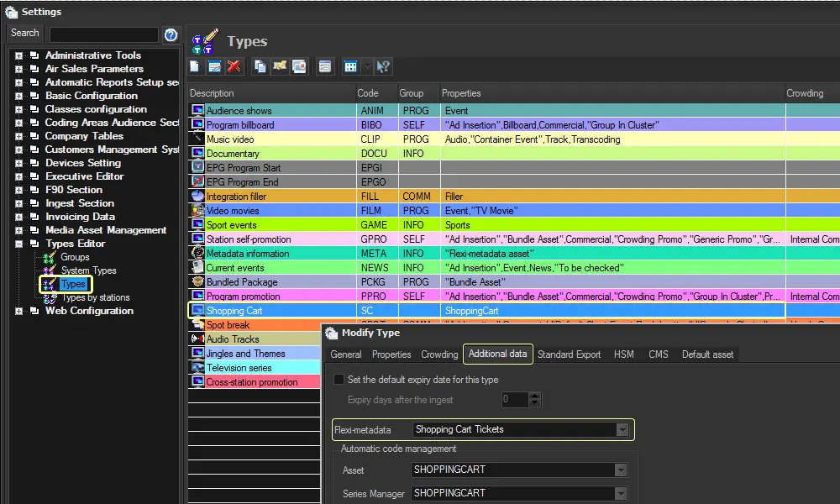Switch to the Standard Export tab
This screenshot has height=504, width=840.
point(569,354)
